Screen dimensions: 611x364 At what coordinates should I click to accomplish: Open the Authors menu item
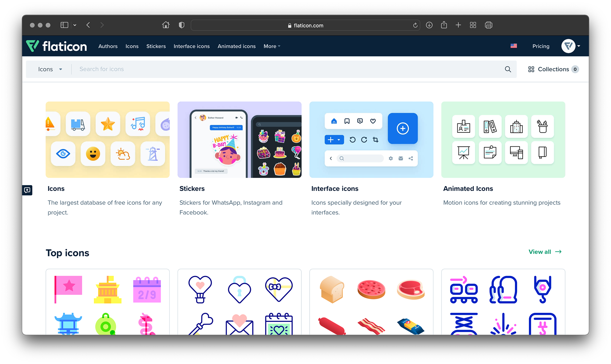[x=108, y=46]
